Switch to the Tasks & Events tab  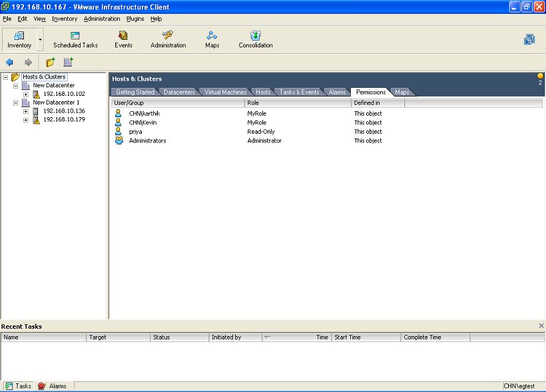click(x=299, y=93)
